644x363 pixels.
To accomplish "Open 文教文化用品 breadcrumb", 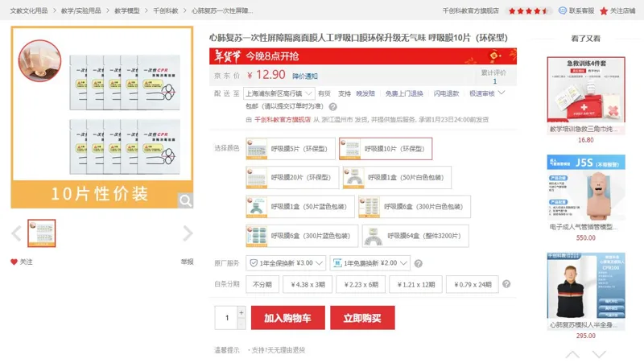I will tap(29, 10).
